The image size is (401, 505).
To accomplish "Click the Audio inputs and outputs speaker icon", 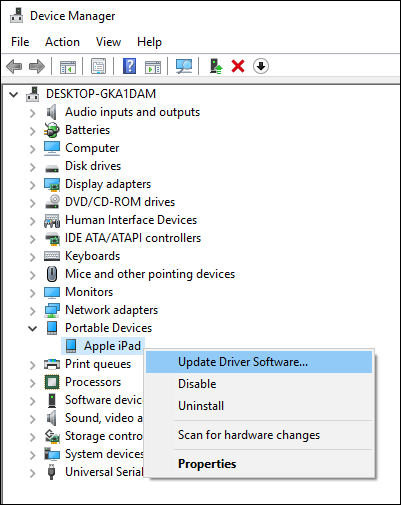I will 52,112.
